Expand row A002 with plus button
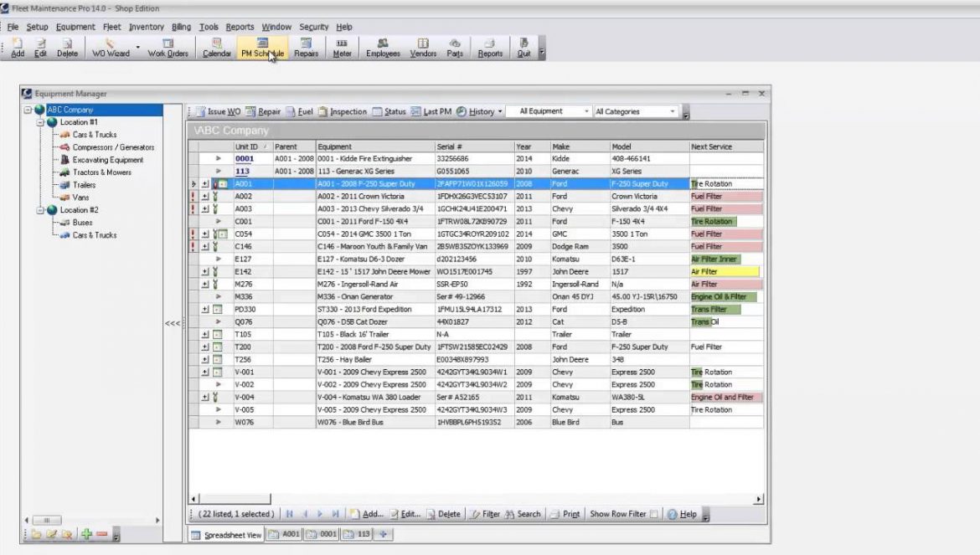Screen dimensions: 980x555 click(205, 197)
